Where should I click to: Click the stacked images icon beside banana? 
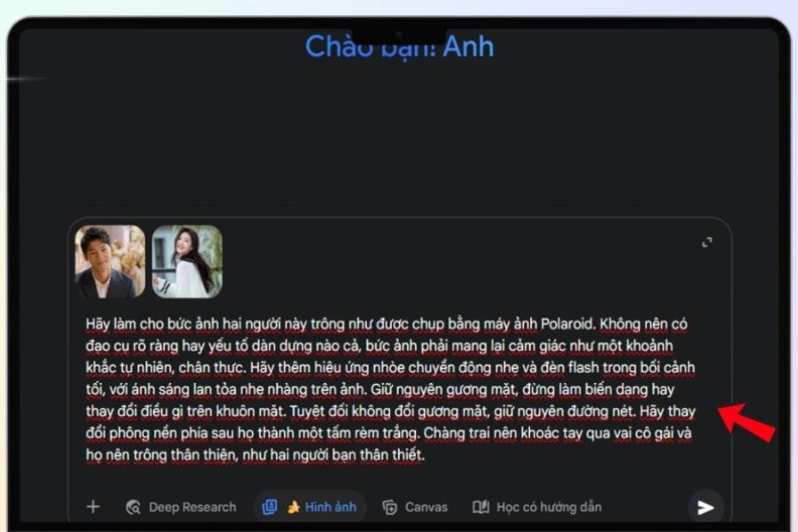(x=270, y=506)
